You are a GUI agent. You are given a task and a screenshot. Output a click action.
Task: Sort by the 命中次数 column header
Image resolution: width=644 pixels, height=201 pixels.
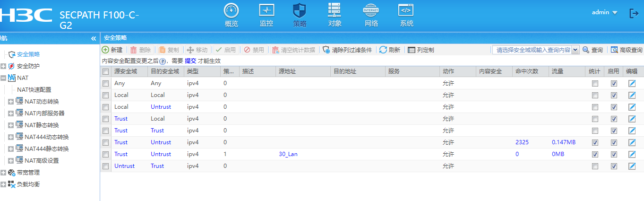[x=531, y=71]
